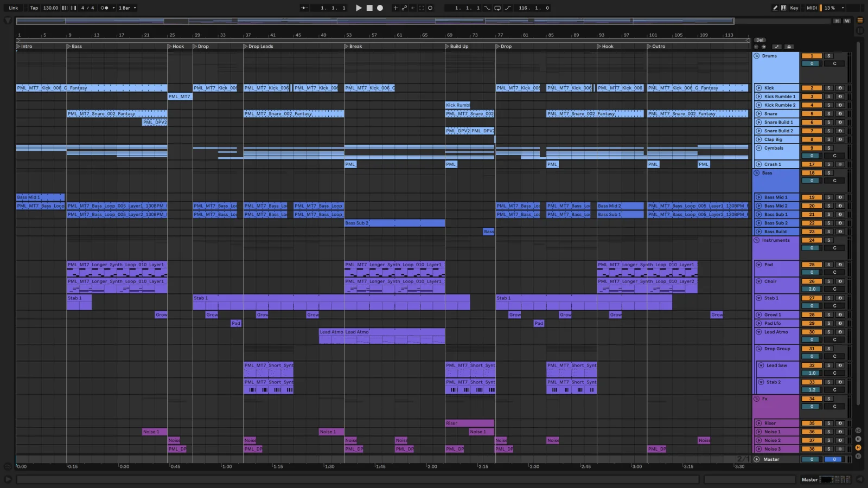Activate the Punch-Out switch
The image size is (868, 488).
[508, 8]
